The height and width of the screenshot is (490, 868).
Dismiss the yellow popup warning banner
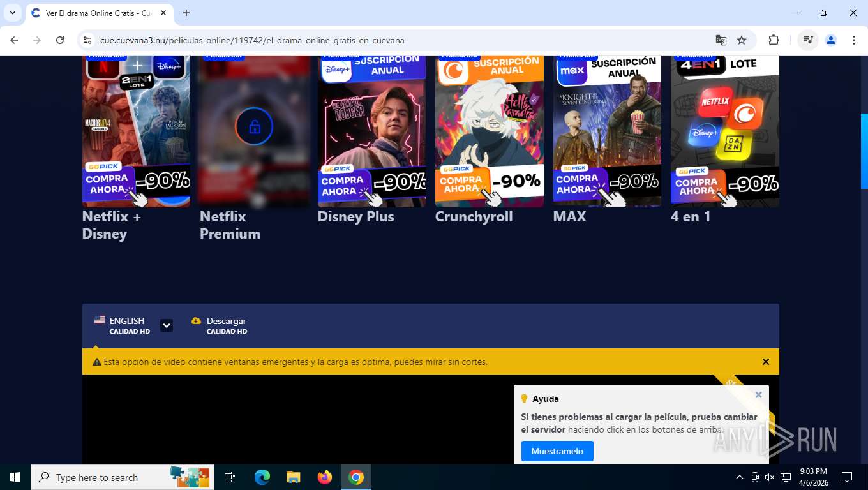click(766, 362)
